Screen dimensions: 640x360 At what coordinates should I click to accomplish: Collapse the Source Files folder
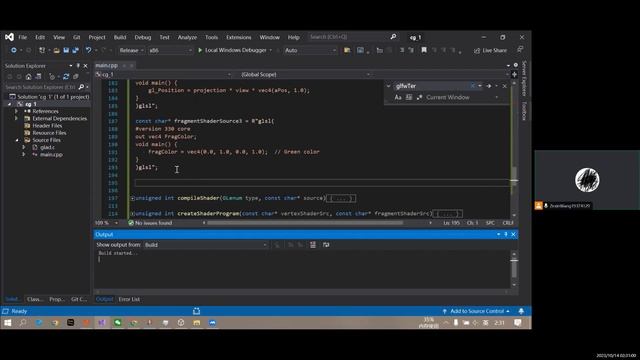pyautogui.click(x=17, y=140)
